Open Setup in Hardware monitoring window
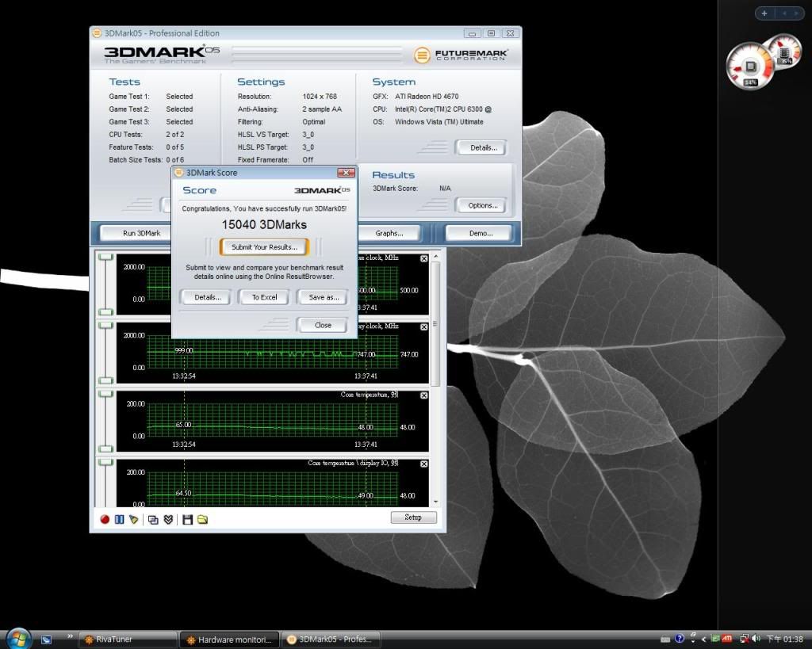Viewport: 812px width, 649px height. tap(413, 517)
